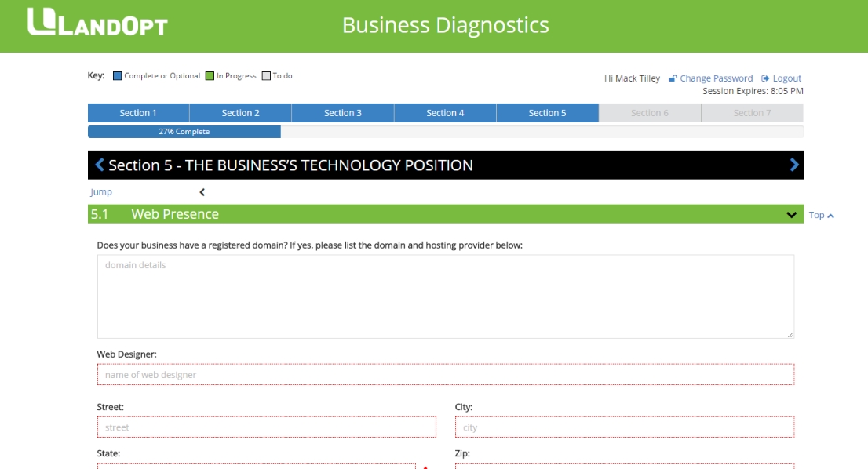Viewport: 868px width, 469px height.
Task: Click the LandOpt logo
Action: (97, 23)
